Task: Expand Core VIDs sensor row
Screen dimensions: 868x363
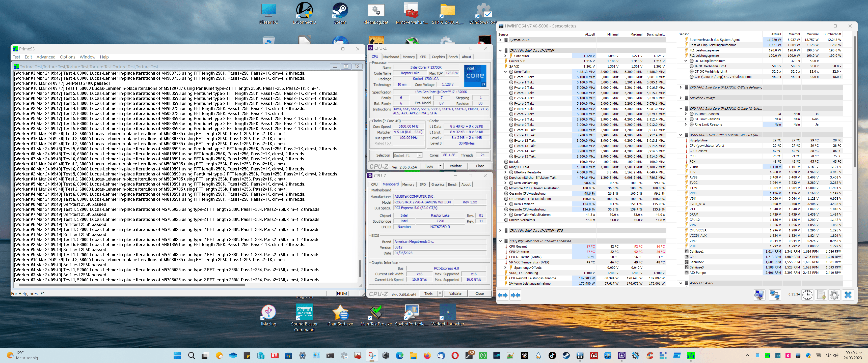Action: 505,56
